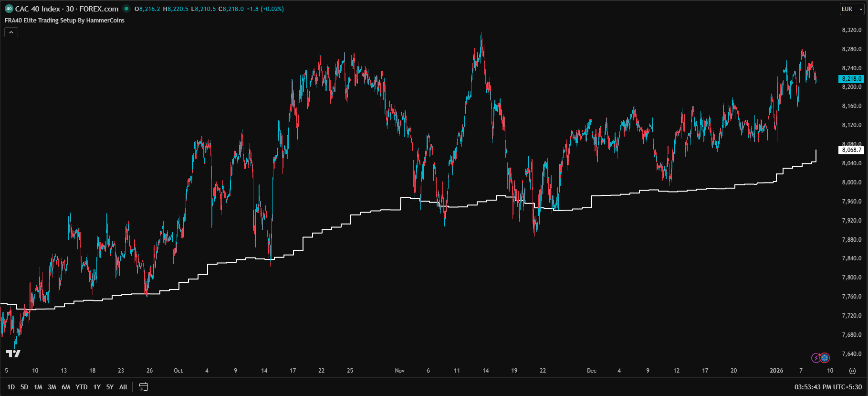Collapse the indicator legend with chevron button
This screenshot has width=868, height=396.
11,32
